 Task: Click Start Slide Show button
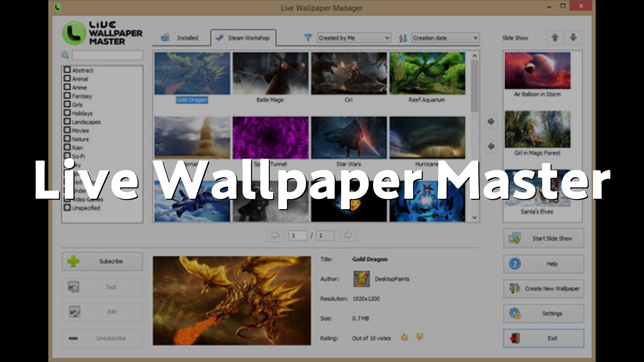(543, 238)
